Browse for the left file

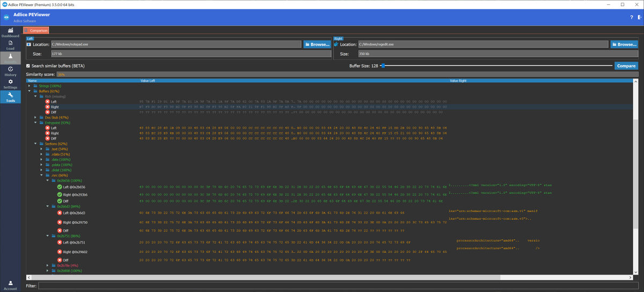pos(317,44)
